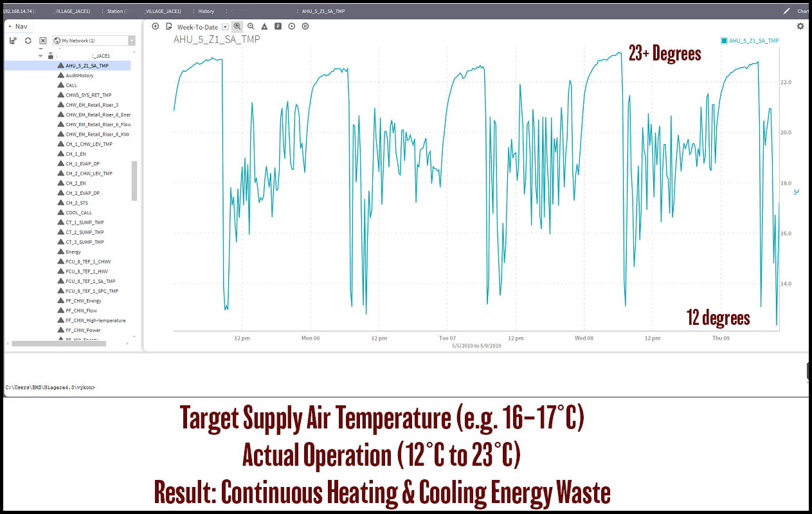
Task: Click the add series plus icon in chart toolbar
Action: [156, 26]
